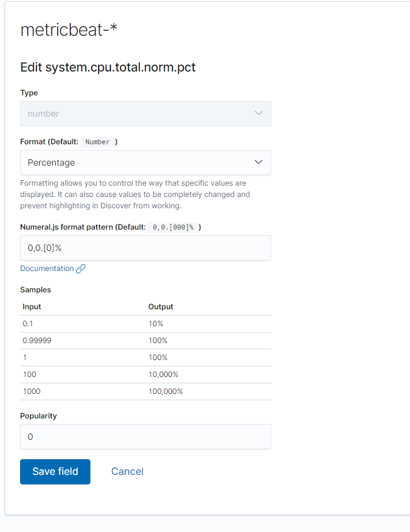Click the chevron arrow in the Format field

click(x=259, y=162)
